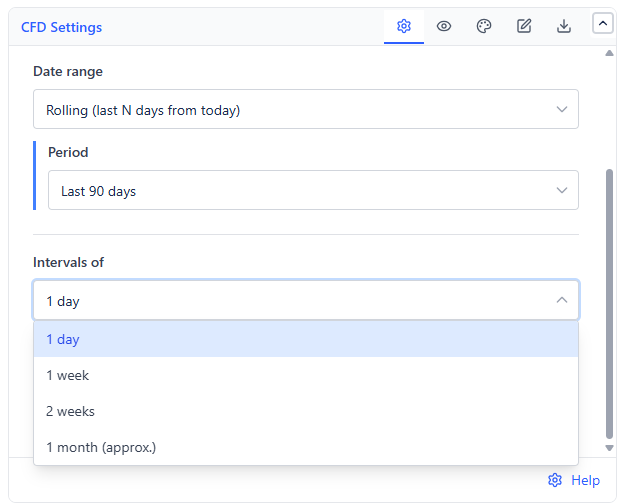This screenshot has height=503, width=621.
Task: Click the CFD Settings title
Action: (x=61, y=27)
